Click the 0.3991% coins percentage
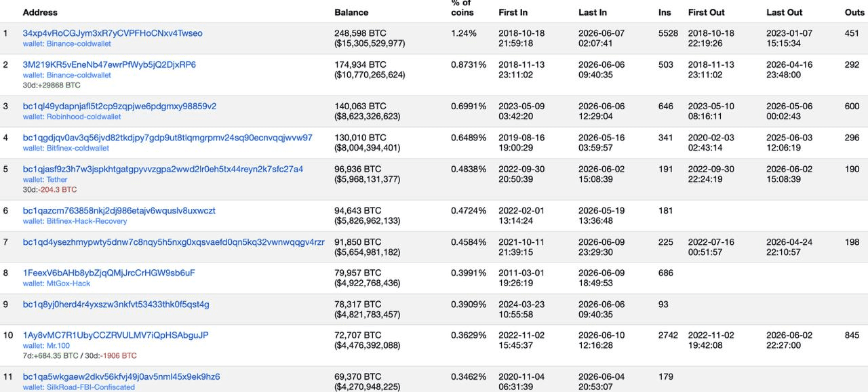This screenshot has width=868, height=392. [469, 273]
